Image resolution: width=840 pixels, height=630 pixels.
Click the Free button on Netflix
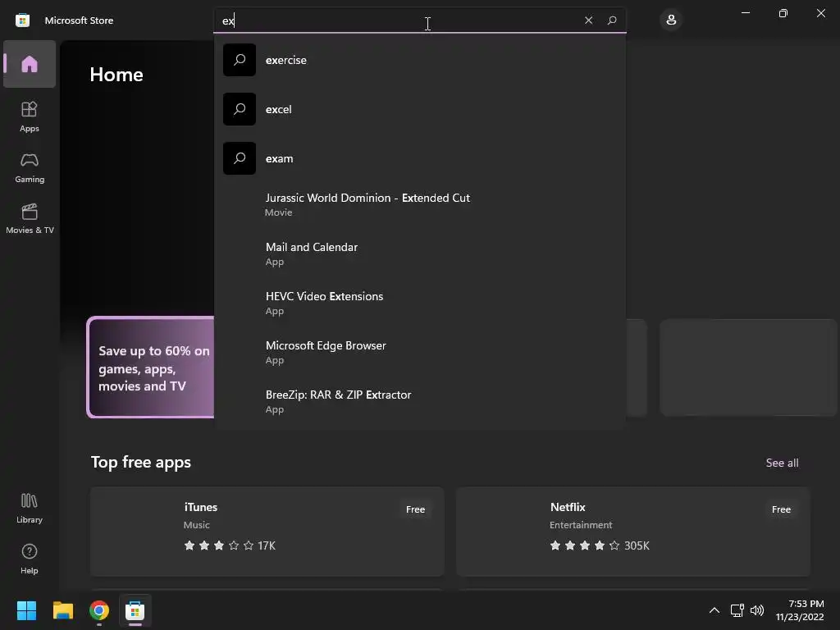pyautogui.click(x=781, y=509)
